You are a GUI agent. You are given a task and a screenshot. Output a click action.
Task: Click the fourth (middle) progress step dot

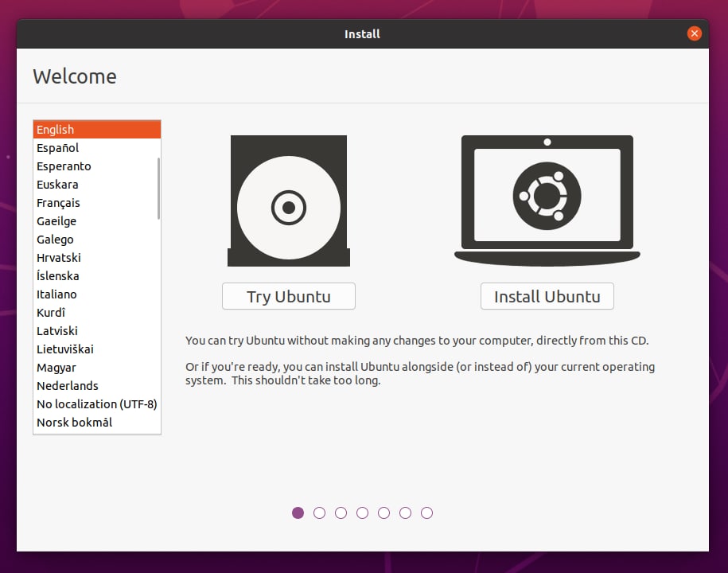click(x=362, y=513)
